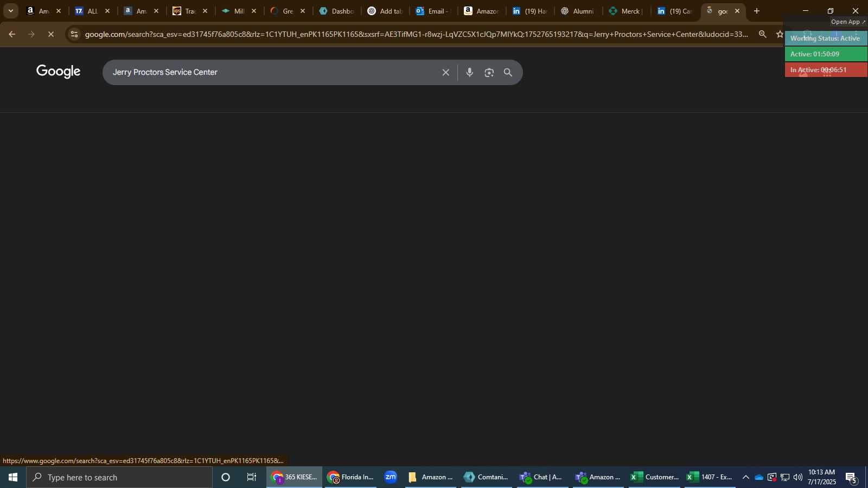Show hidden system tray icons

coord(746,477)
